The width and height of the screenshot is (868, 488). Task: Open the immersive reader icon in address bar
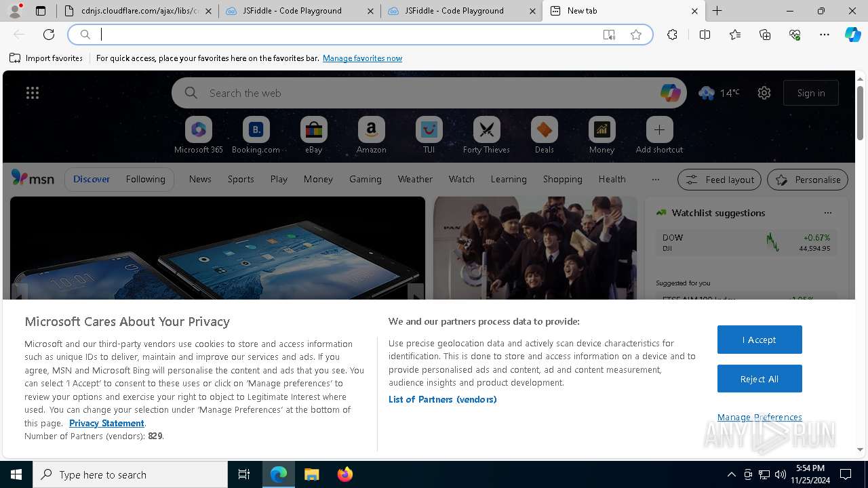click(609, 35)
